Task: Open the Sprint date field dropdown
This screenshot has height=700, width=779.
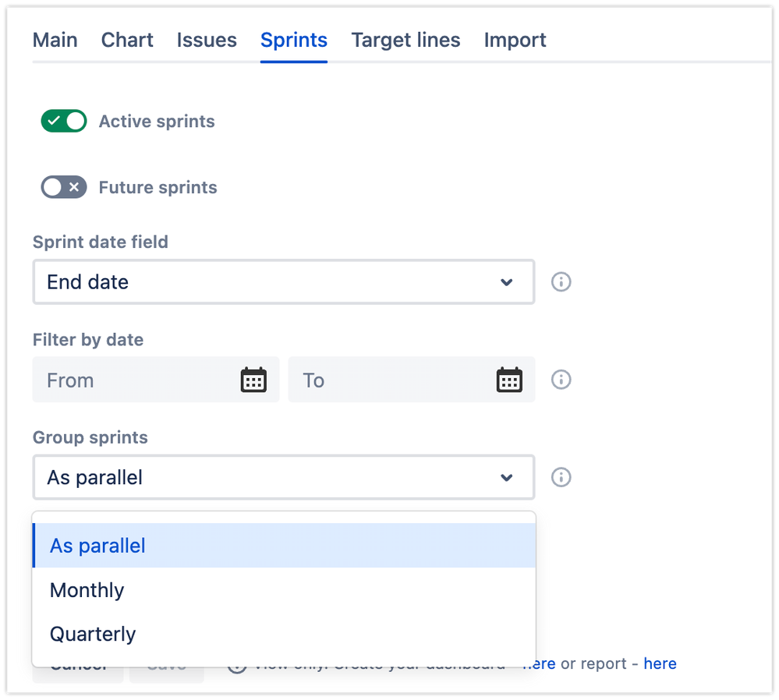Action: click(283, 281)
